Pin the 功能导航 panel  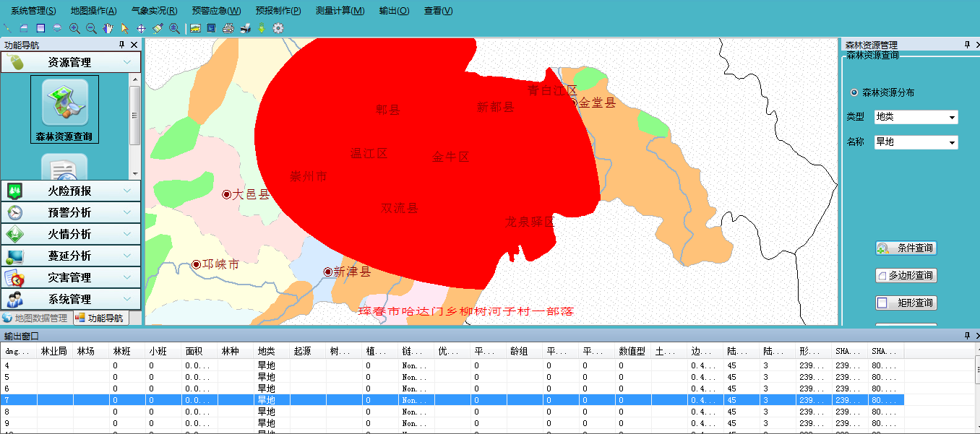coord(121,45)
